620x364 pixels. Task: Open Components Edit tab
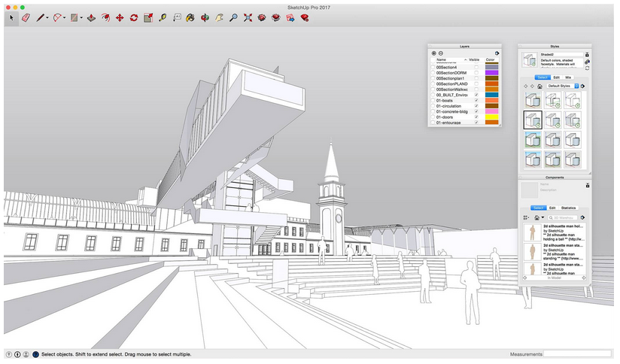[x=552, y=208]
